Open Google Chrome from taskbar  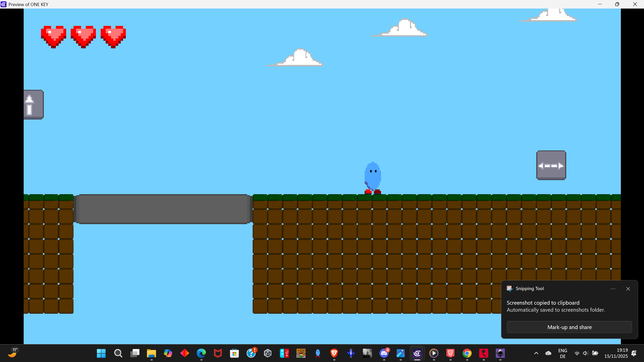pos(467,353)
